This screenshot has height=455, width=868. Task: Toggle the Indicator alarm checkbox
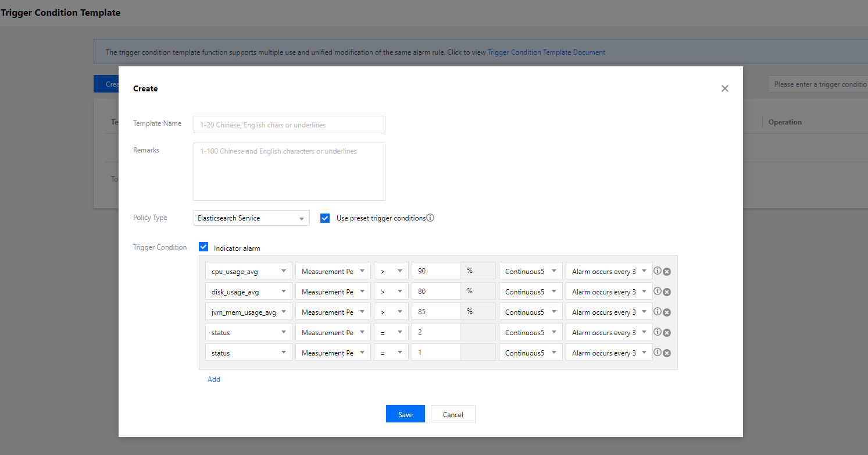point(203,247)
